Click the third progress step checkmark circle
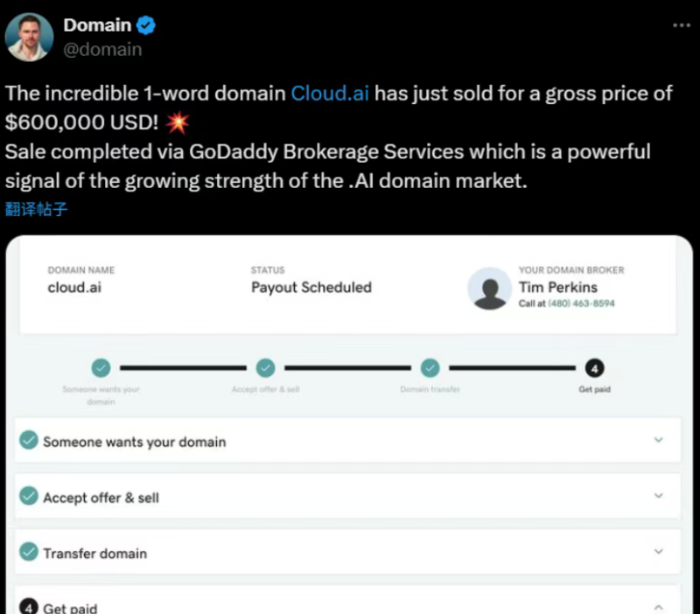Image resolution: width=700 pixels, height=614 pixels. 430,368
